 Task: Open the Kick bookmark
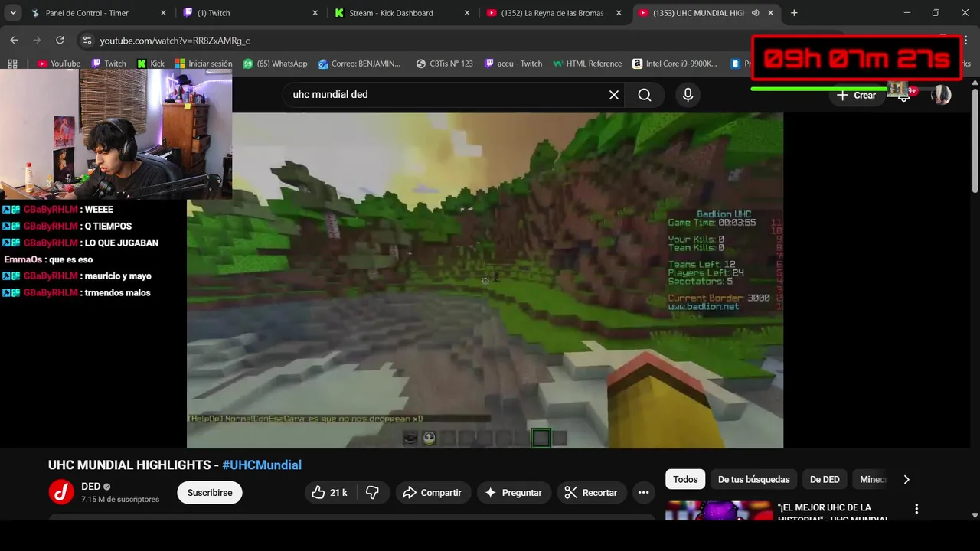point(150,64)
